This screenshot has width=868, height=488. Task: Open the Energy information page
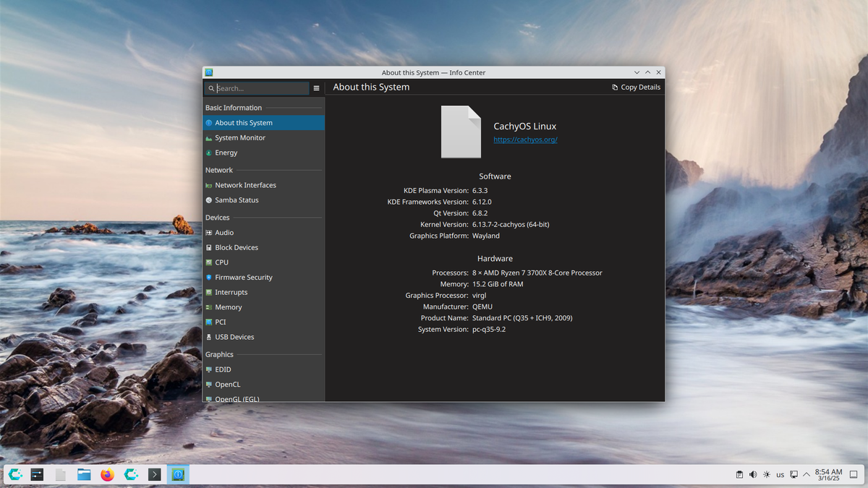coord(263,153)
